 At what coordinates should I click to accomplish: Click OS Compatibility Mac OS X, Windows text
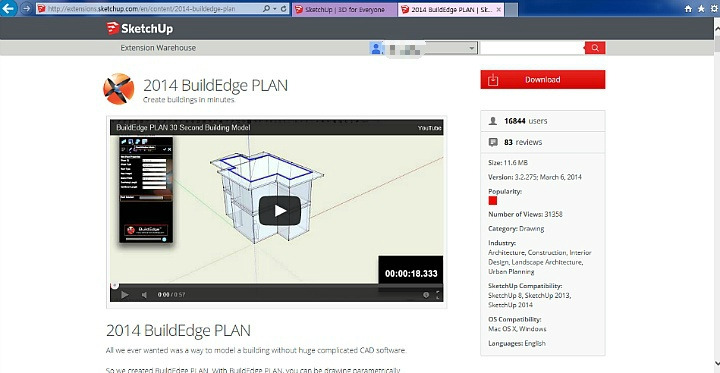517,324
